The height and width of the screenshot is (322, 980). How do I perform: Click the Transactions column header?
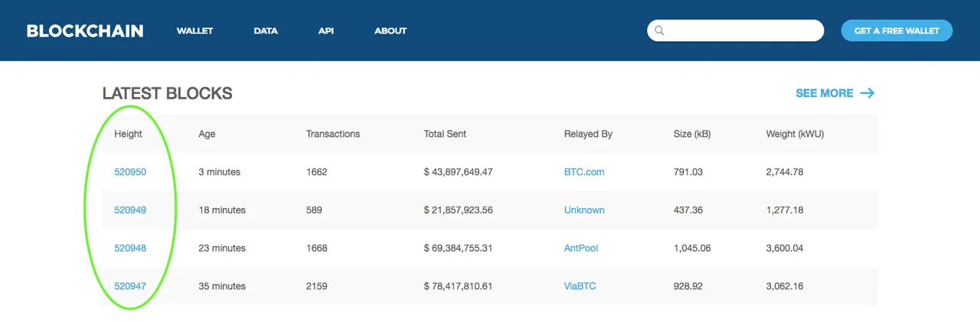[x=333, y=134]
